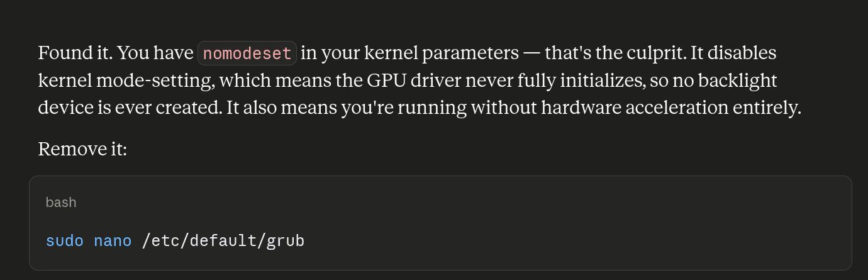Click the nomodeset inline code chip
The image size is (868, 280).
[247, 53]
